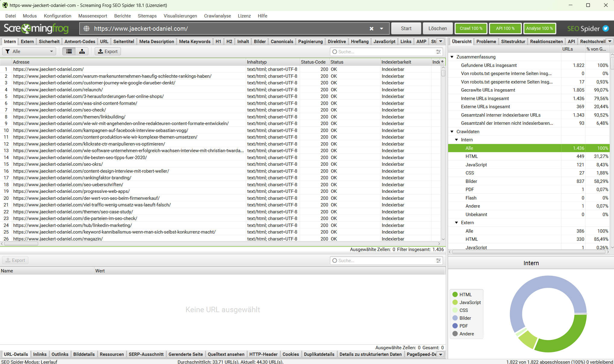
Task: Open the SERP-Ausschnitt bottom tab
Action: (x=146, y=354)
